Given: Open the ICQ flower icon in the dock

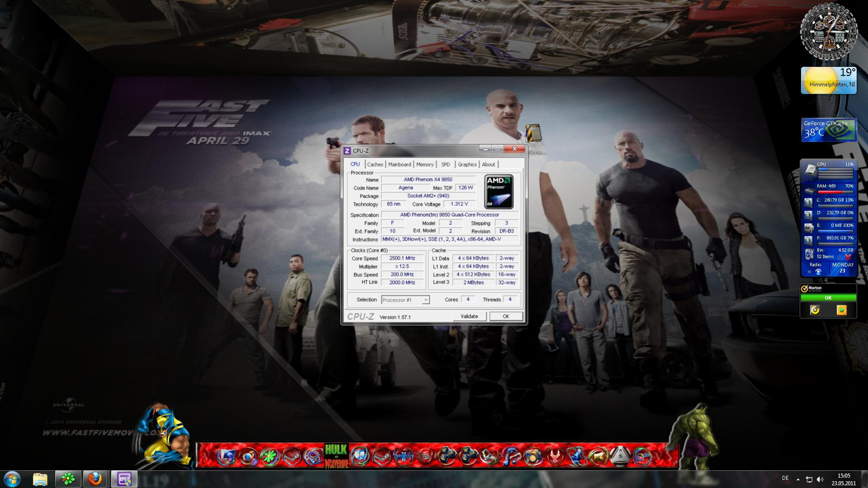Looking at the screenshot, I should pos(270,456).
